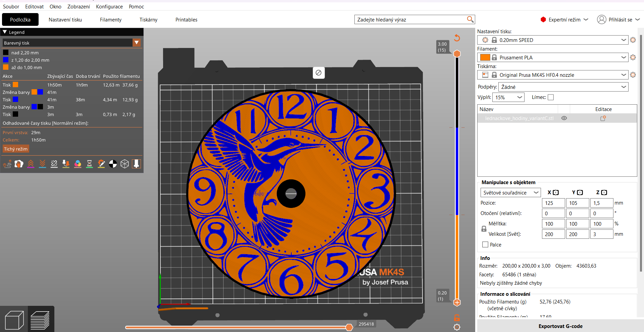Toggle tool marker nozzle icon
The image size is (644, 332).
coord(136,164)
